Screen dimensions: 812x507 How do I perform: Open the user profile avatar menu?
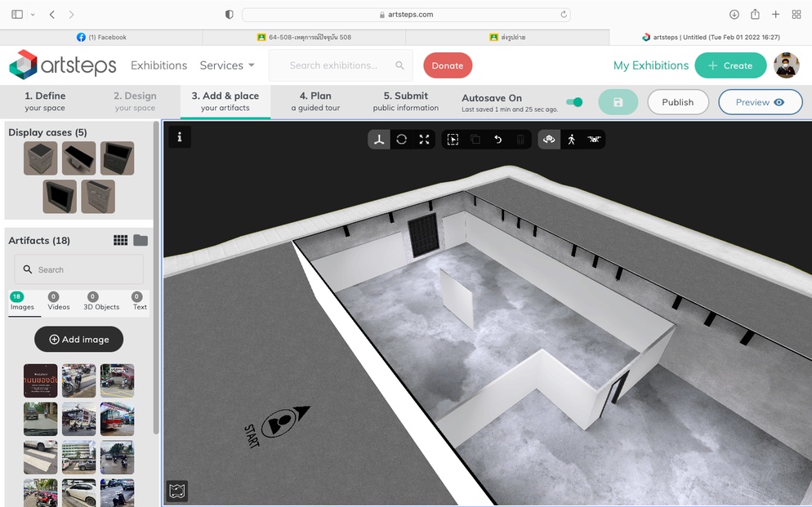(x=786, y=65)
